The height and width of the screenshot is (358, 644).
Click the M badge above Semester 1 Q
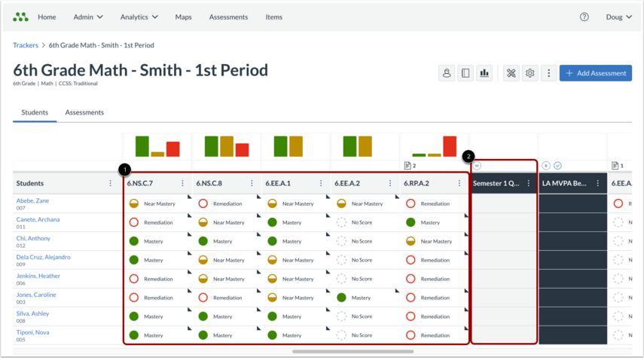[477, 166]
